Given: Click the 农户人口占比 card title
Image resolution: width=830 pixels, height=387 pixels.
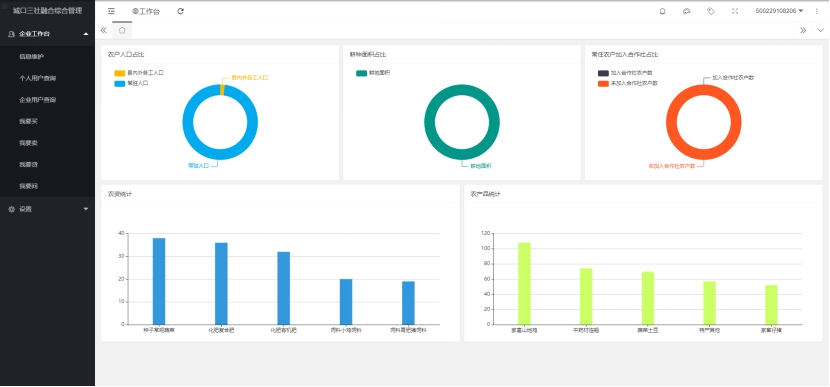Looking at the screenshot, I should click(x=126, y=54).
